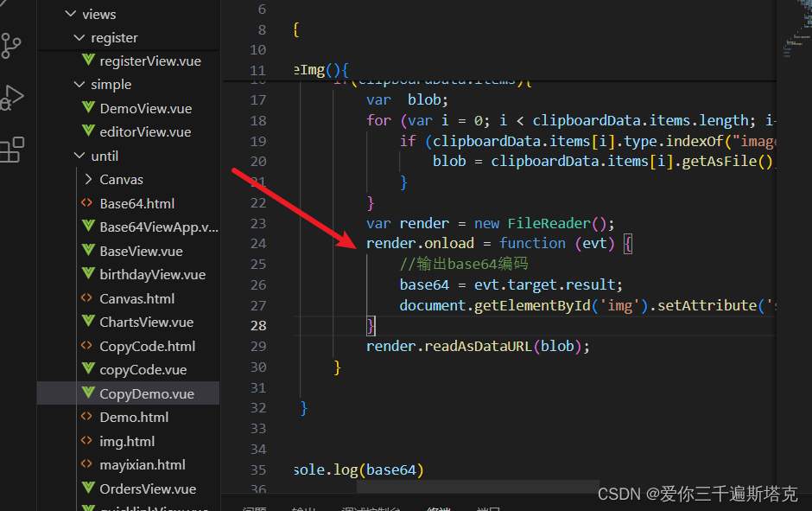
Task: Open CopyCode.html file
Action: (x=147, y=346)
